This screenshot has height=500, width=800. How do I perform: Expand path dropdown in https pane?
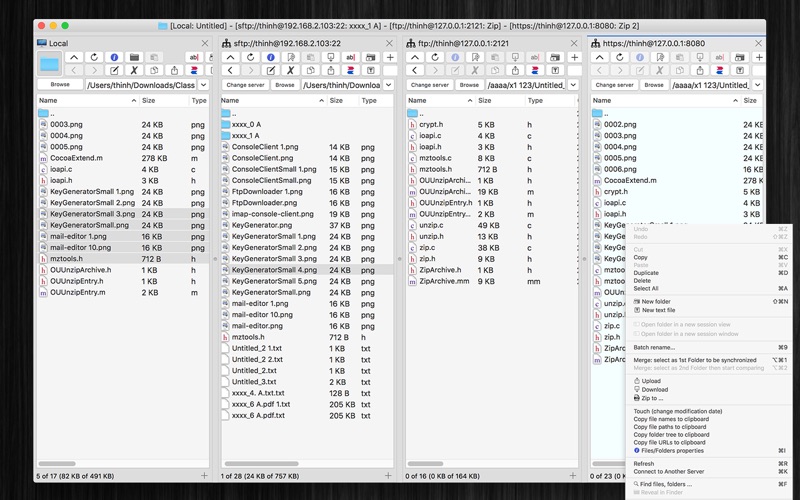pos(758,85)
